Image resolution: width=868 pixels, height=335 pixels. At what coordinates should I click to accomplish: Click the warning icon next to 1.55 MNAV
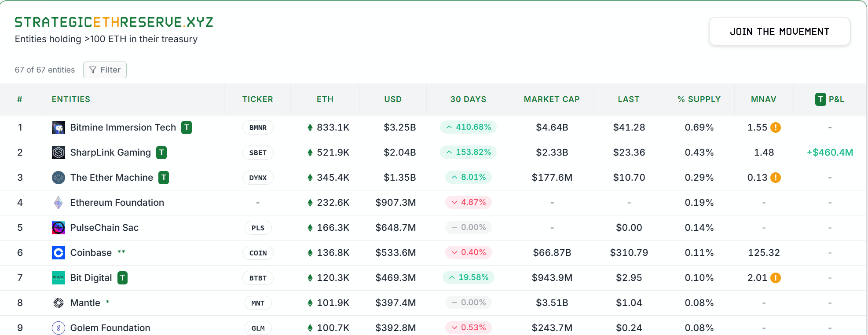point(776,127)
